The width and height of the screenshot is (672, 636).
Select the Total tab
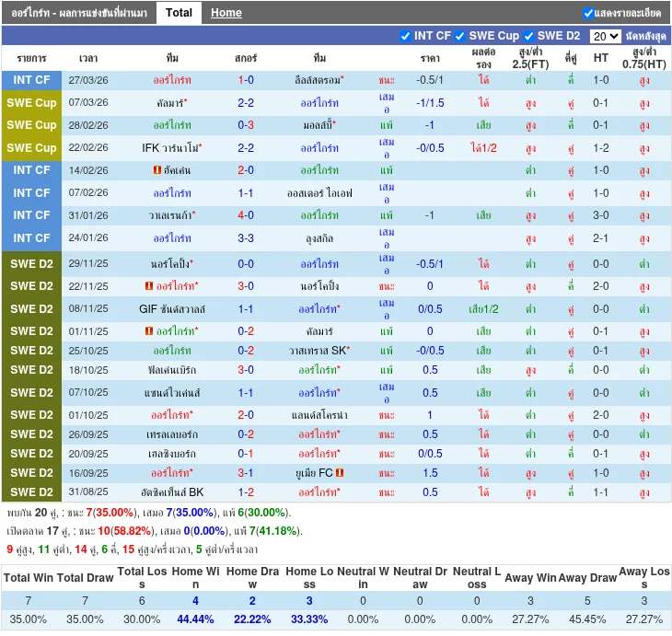[x=179, y=13]
